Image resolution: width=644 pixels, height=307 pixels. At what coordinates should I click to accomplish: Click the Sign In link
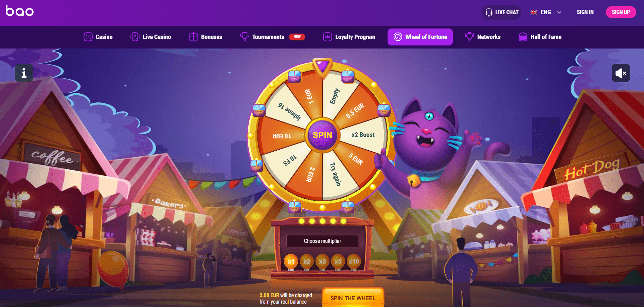click(x=585, y=12)
